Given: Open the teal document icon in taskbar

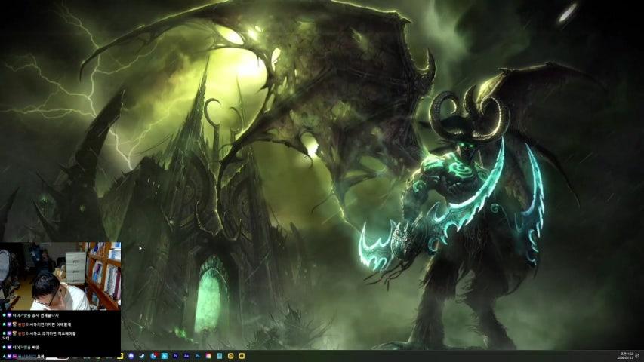Looking at the screenshot, I should (219, 355).
